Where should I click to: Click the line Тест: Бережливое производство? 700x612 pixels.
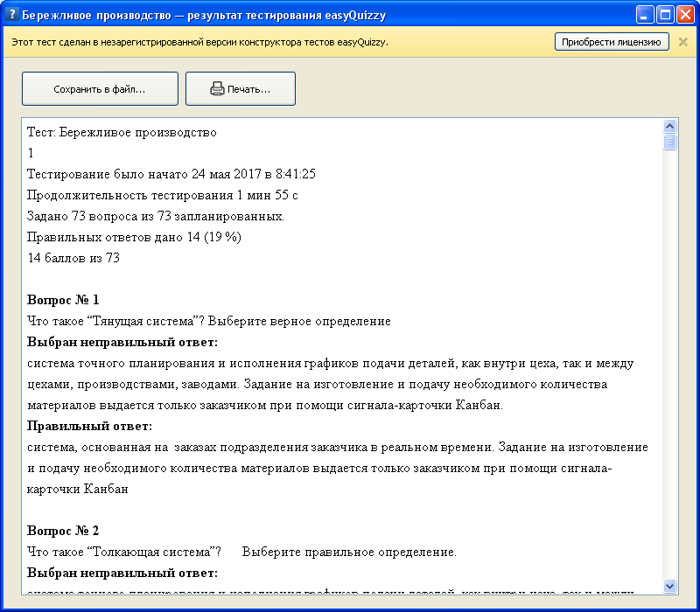[122, 133]
